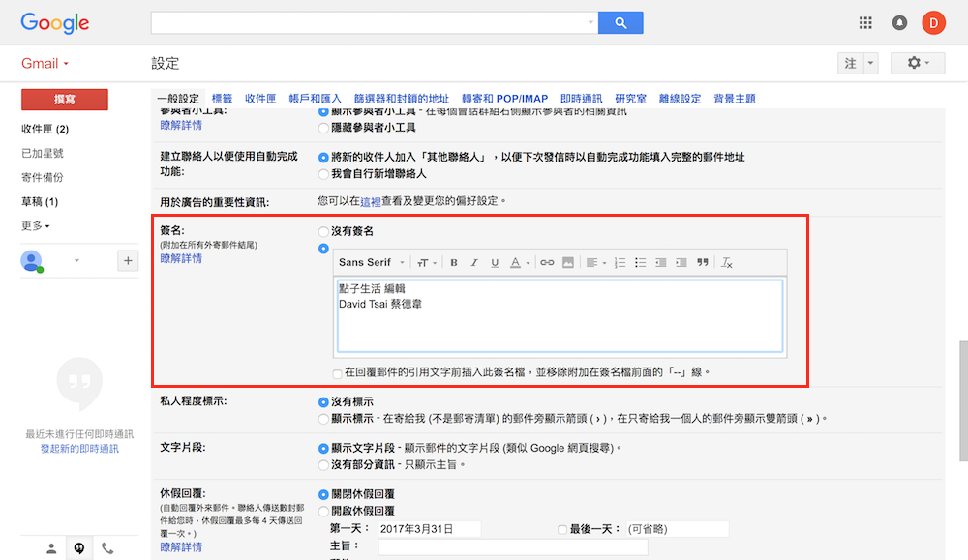
Task: Open the Sans Serif font dropdown
Action: 372,263
